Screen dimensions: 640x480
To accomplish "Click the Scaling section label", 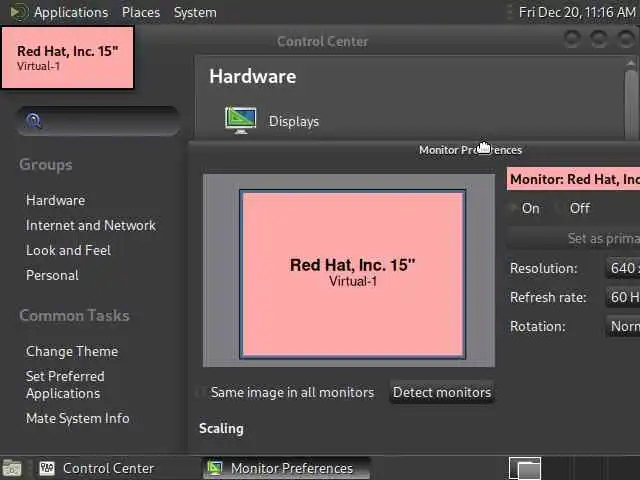I will click(x=221, y=429).
